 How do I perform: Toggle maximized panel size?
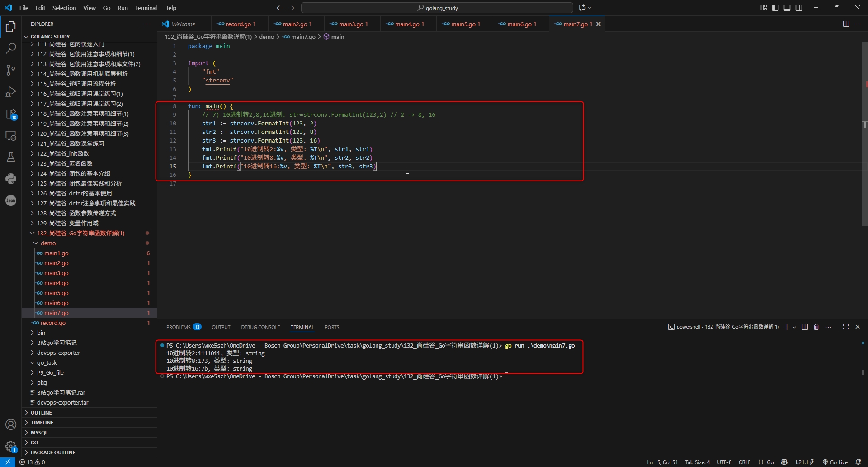(x=846, y=327)
